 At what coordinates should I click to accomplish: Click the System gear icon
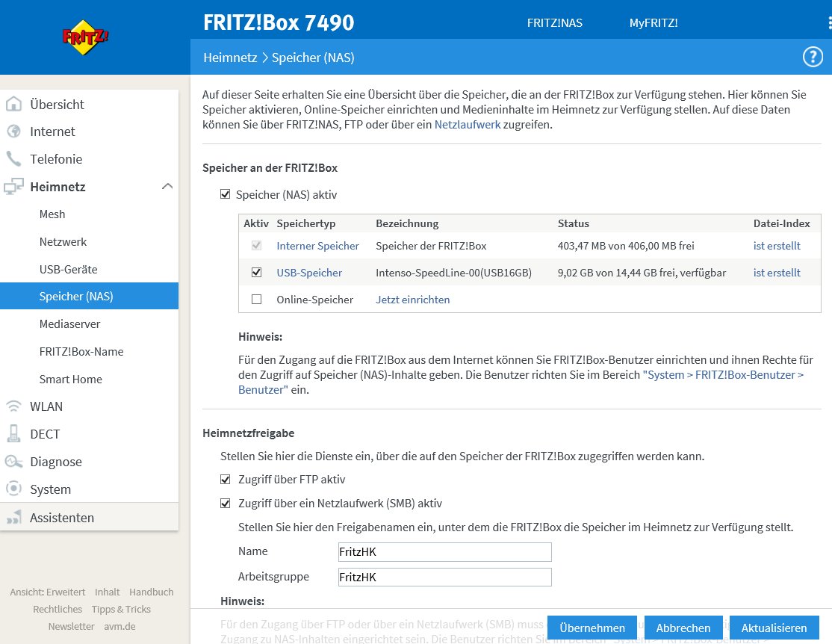click(13, 489)
